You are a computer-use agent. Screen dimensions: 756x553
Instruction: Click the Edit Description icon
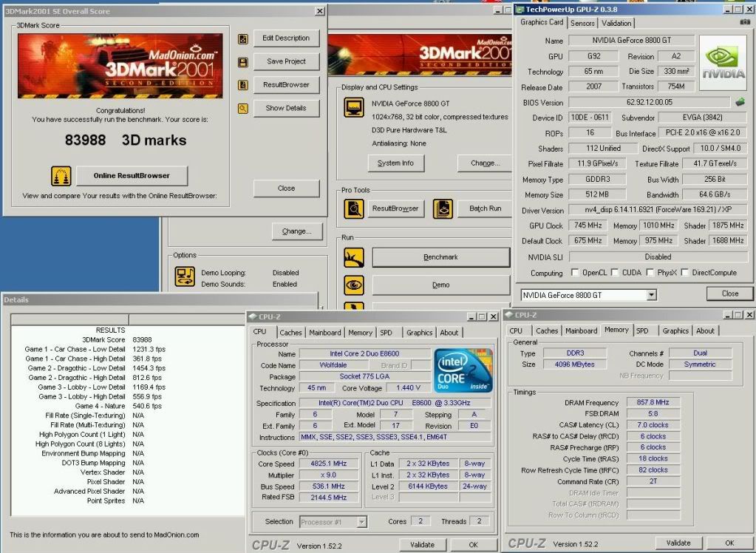(x=243, y=38)
